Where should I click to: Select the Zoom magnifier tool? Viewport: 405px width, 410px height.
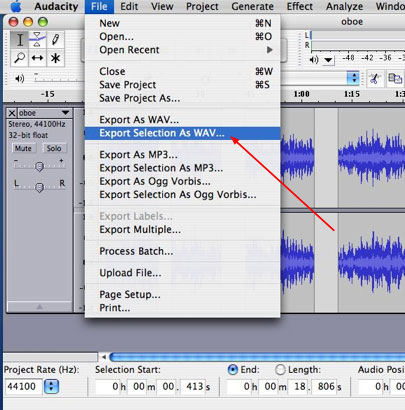tap(20, 58)
